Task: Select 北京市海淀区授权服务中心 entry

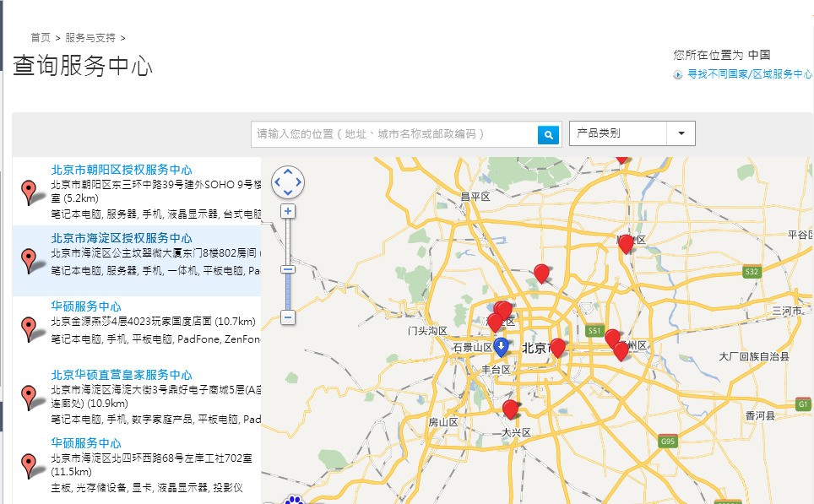Action: pyautogui.click(x=122, y=238)
